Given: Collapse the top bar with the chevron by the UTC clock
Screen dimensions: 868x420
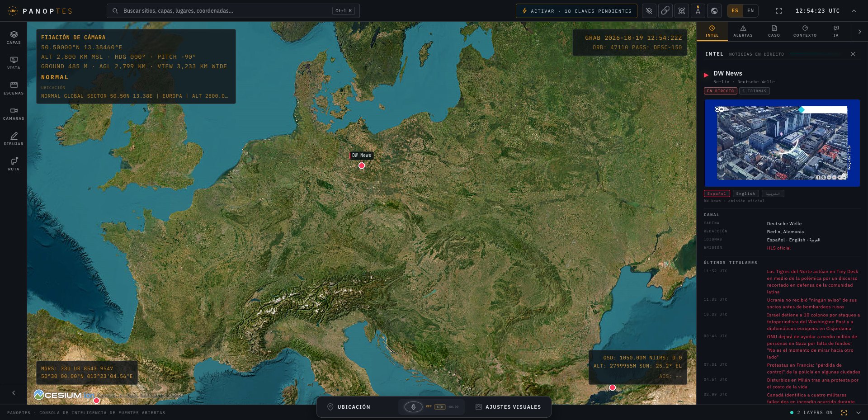Looking at the screenshot, I should [x=854, y=11].
